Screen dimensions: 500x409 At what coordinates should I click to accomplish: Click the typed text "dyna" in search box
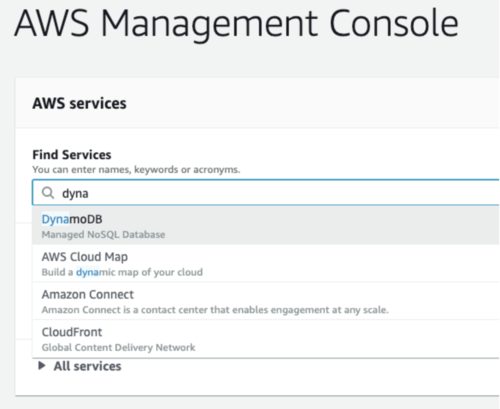[x=75, y=193]
